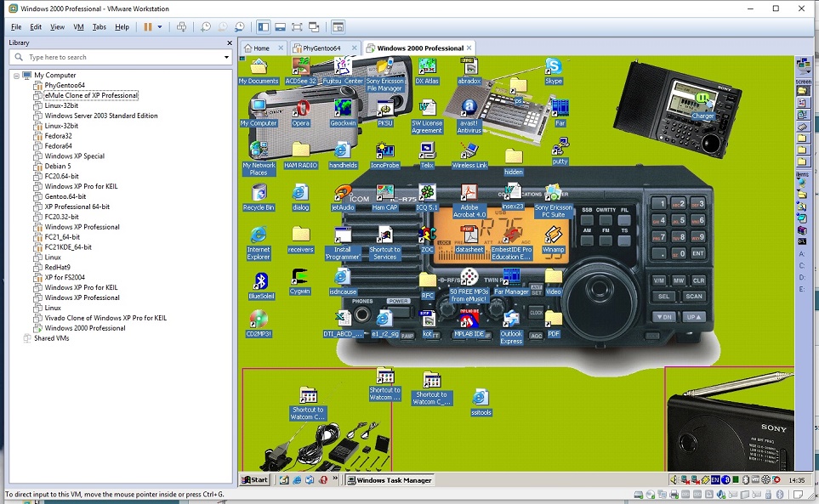Switch to the Home tab
819x504 pixels.
pos(261,48)
